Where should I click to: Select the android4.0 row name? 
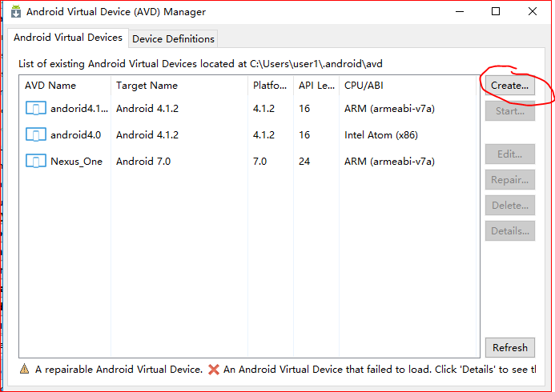tap(76, 135)
